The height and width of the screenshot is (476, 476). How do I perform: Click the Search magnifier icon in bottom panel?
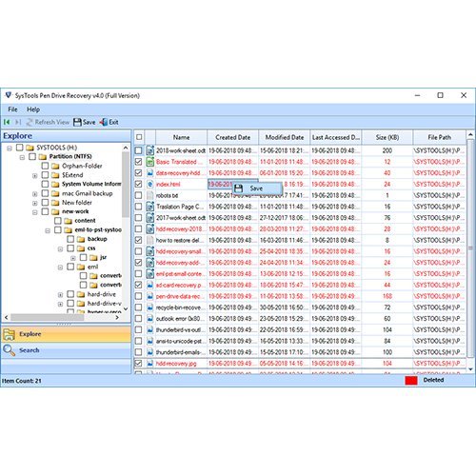pos(9,350)
